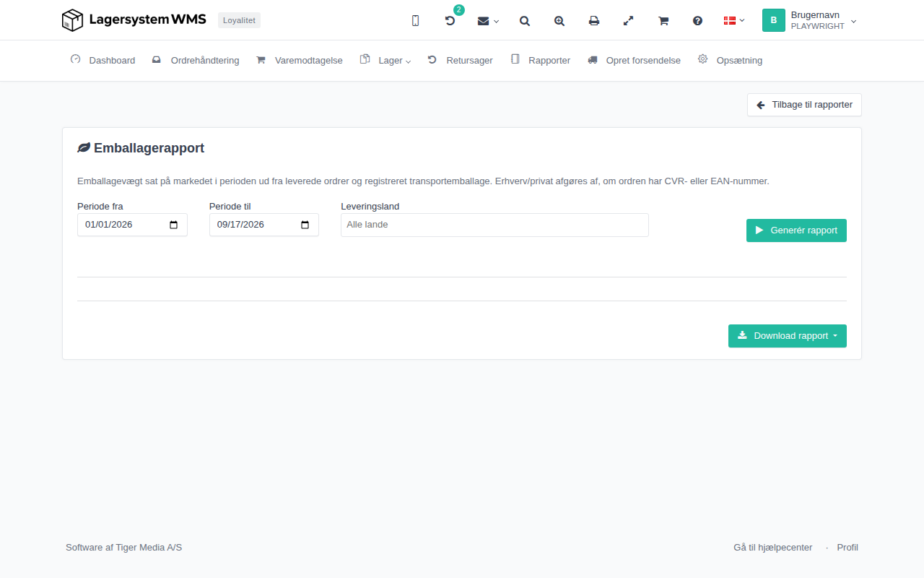Click the Generér rapport button
This screenshot has height=578, width=924.
796,230
